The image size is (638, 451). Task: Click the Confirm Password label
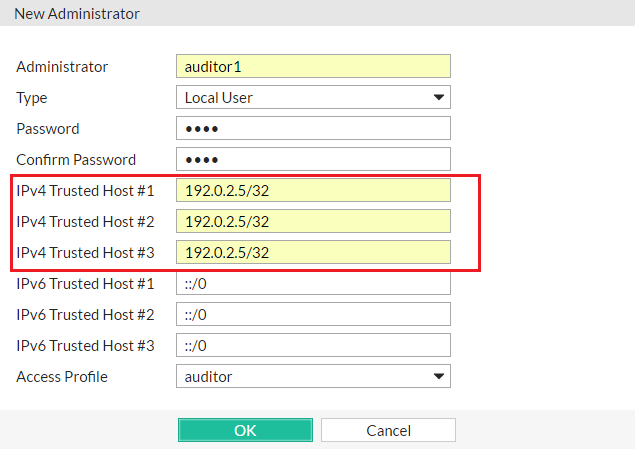76,160
